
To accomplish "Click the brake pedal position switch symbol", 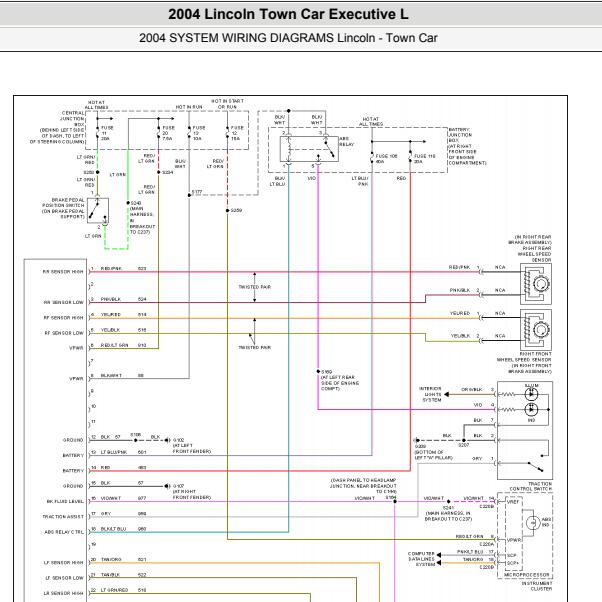I will (x=98, y=210).
